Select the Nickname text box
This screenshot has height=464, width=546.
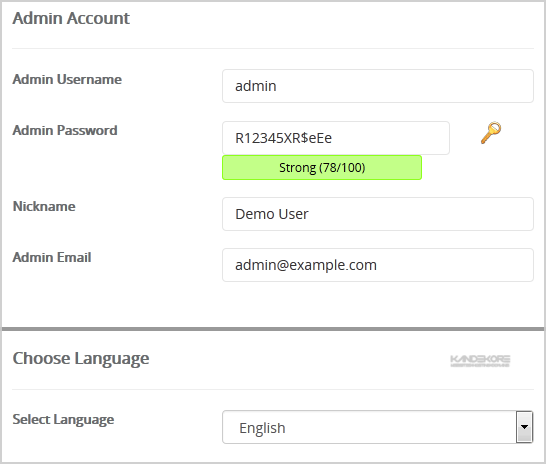click(x=377, y=214)
